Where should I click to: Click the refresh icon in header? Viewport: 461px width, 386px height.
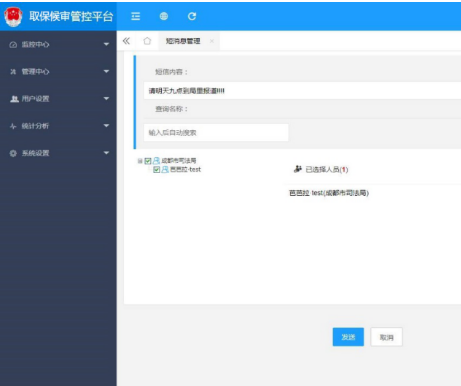(x=192, y=16)
